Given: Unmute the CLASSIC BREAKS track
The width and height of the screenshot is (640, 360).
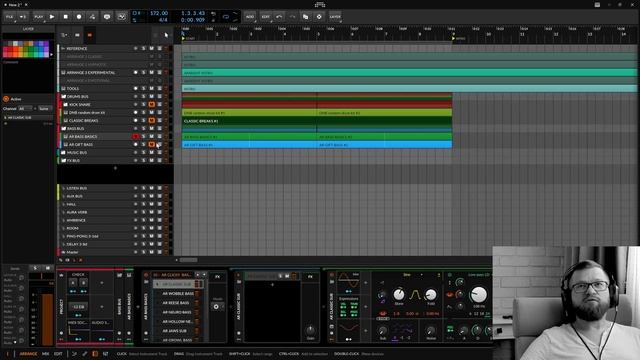Looking at the screenshot, I should 151,120.
